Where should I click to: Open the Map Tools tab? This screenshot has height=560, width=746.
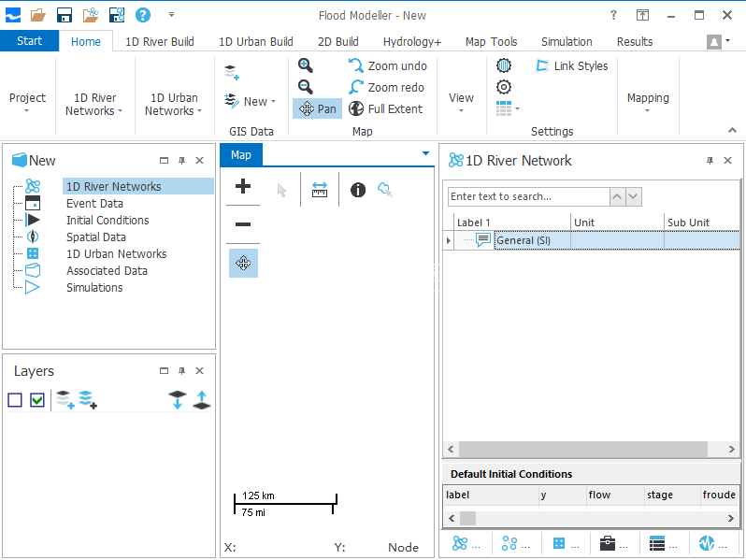491,41
